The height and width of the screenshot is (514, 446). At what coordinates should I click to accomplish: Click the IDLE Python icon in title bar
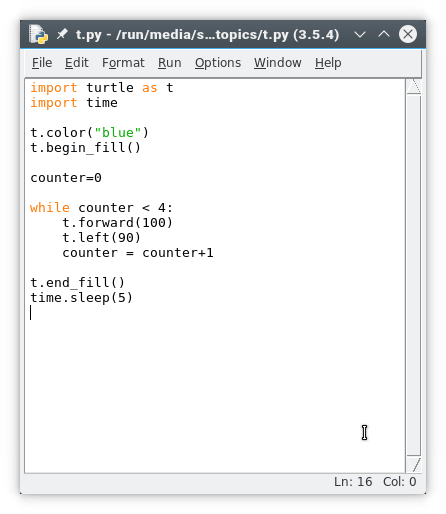click(x=38, y=34)
